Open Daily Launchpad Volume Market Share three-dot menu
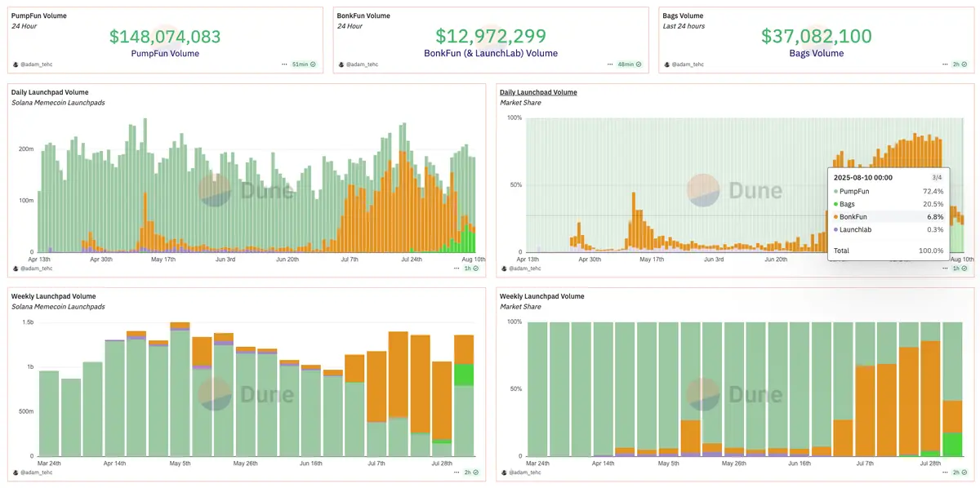Viewport: 980px width, 488px height. click(x=944, y=268)
